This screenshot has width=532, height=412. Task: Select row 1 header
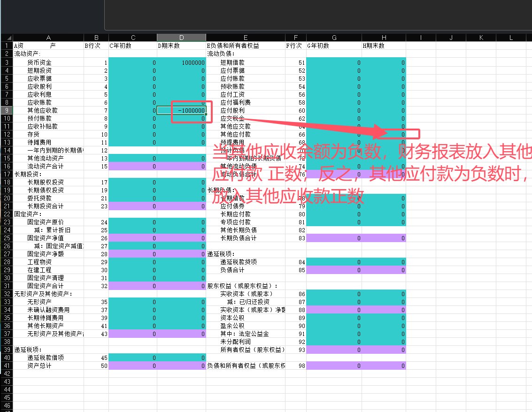tap(7, 46)
